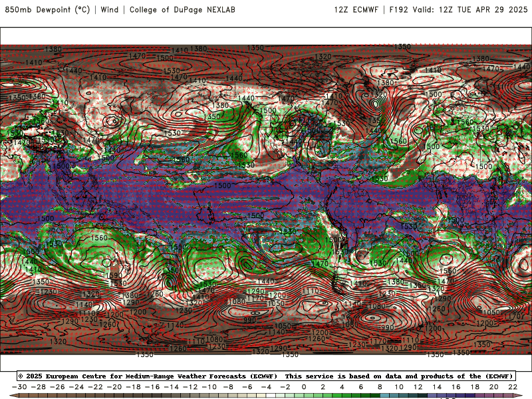Click the right arrow end of color bar

click(x=518, y=396)
